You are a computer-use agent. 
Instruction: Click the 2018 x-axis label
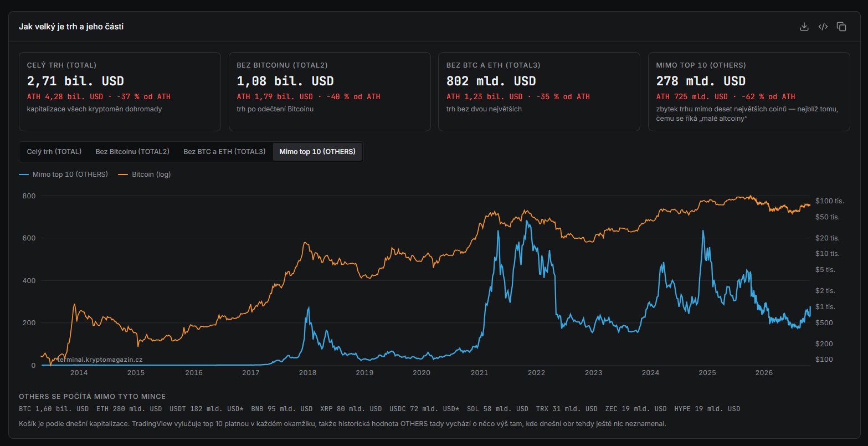click(x=307, y=373)
